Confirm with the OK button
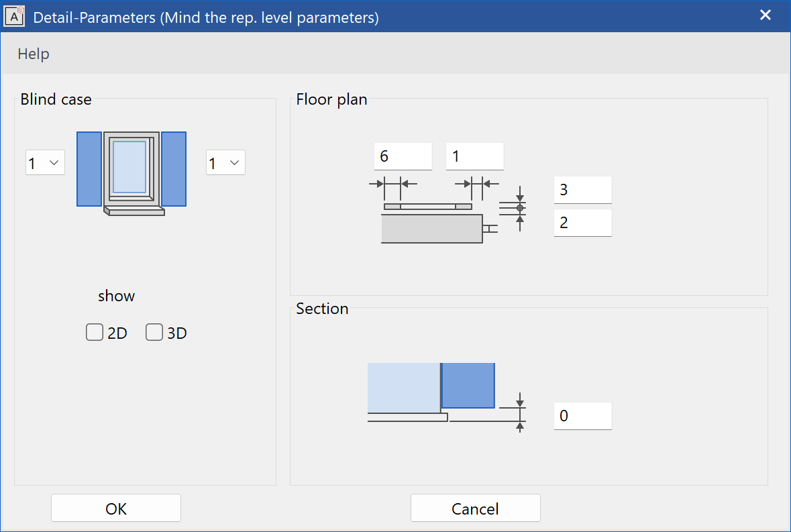The width and height of the screenshot is (791, 532). click(116, 509)
